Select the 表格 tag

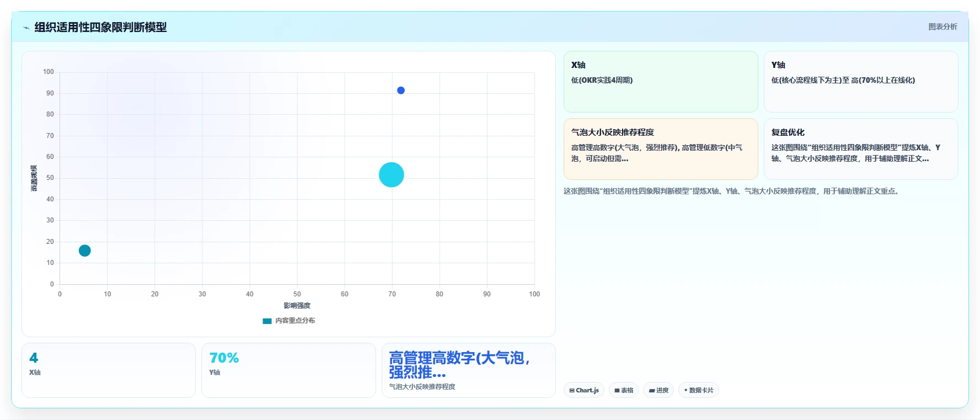tap(624, 390)
